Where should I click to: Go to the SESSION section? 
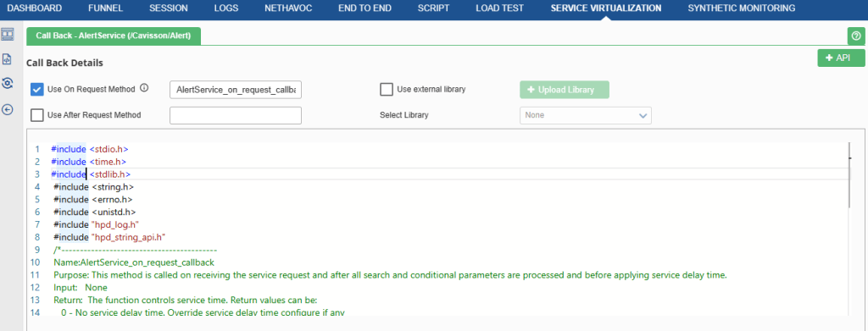tap(169, 8)
